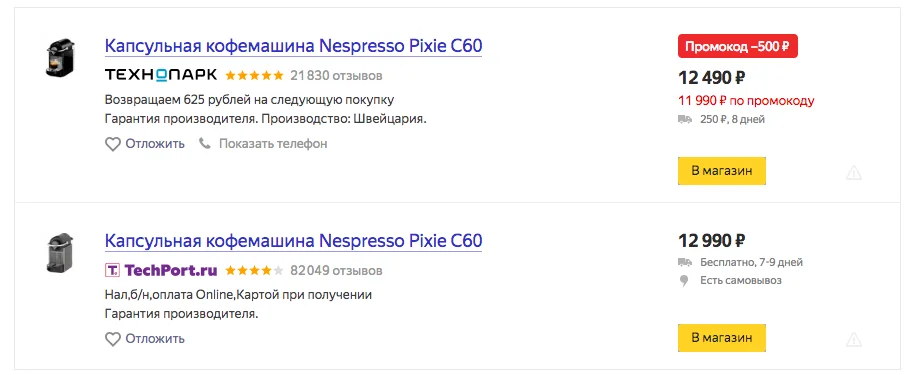This screenshot has width=913, height=375.
Task: Click the heart icon in the TechPort listing
Action: pyautogui.click(x=112, y=339)
